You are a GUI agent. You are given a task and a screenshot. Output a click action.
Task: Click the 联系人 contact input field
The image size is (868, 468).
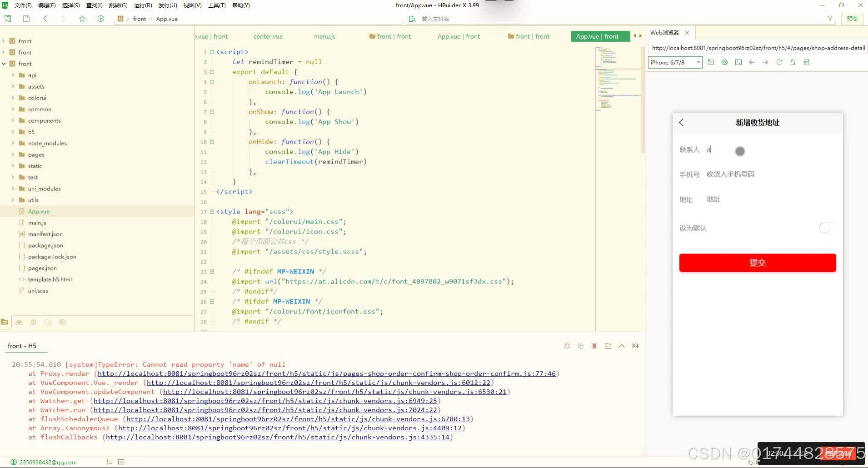[770, 149]
